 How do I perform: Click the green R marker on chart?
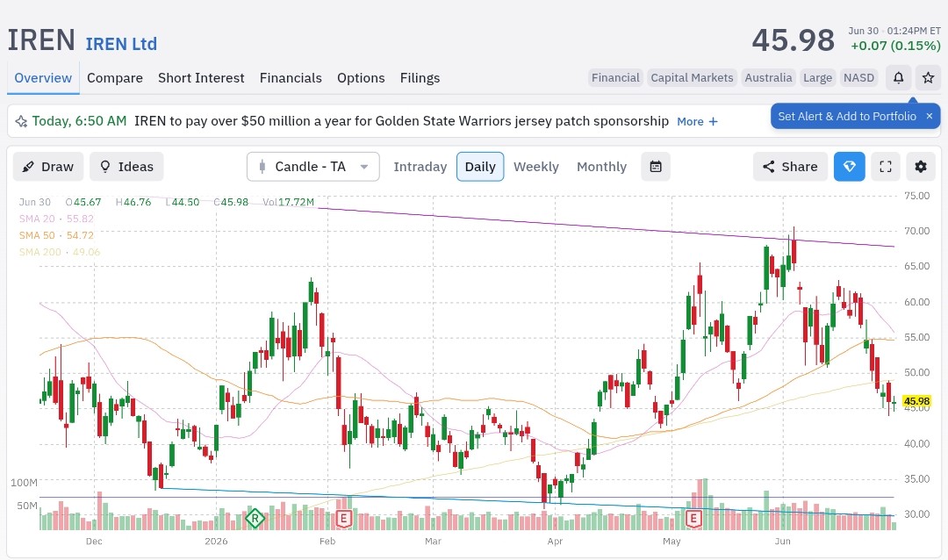click(255, 518)
